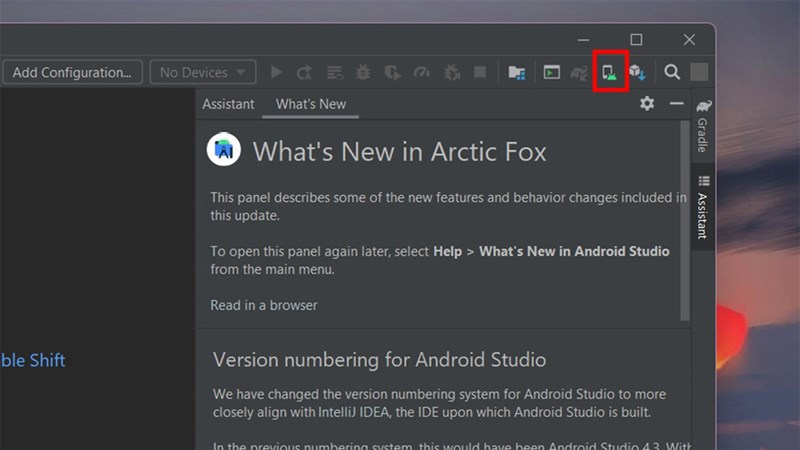The width and height of the screenshot is (800, 450).
Task: Hide the Assistant panel with minus button
Action: [676, 104]
